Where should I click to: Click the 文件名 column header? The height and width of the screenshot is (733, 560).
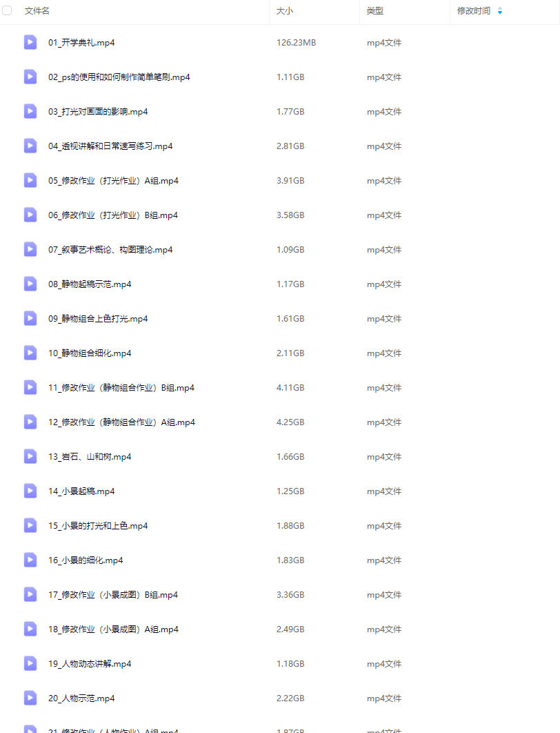(37, 11)
